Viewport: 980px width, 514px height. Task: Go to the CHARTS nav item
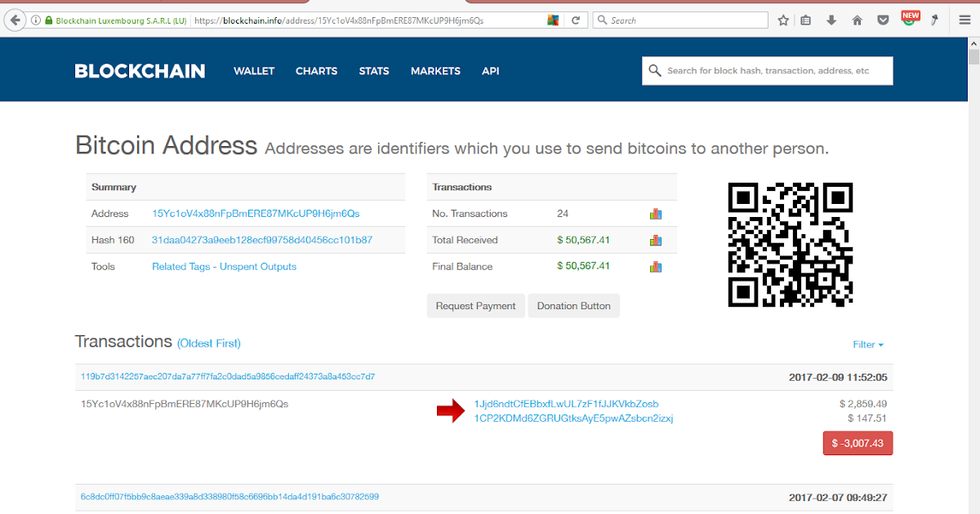[316, 71]
